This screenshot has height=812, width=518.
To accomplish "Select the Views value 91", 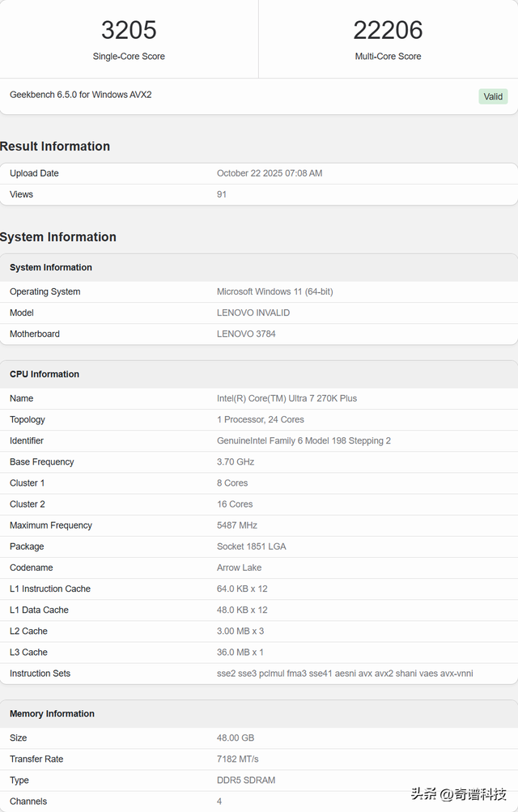I will pos(222,195).
